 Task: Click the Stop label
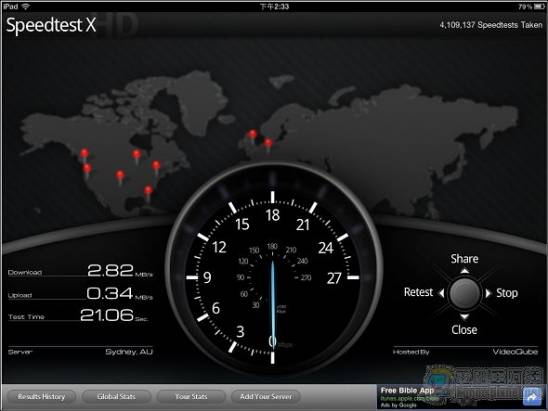point(507,293)
